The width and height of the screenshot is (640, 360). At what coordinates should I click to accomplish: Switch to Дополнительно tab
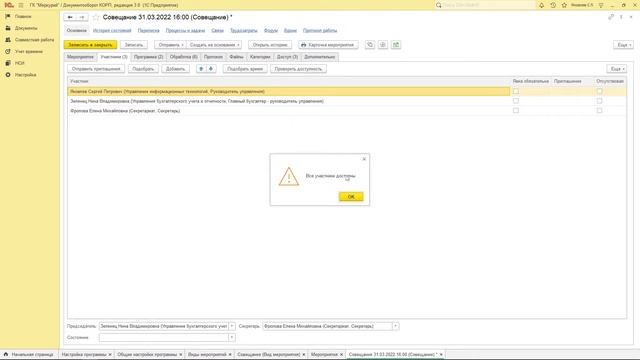point(320,57)
